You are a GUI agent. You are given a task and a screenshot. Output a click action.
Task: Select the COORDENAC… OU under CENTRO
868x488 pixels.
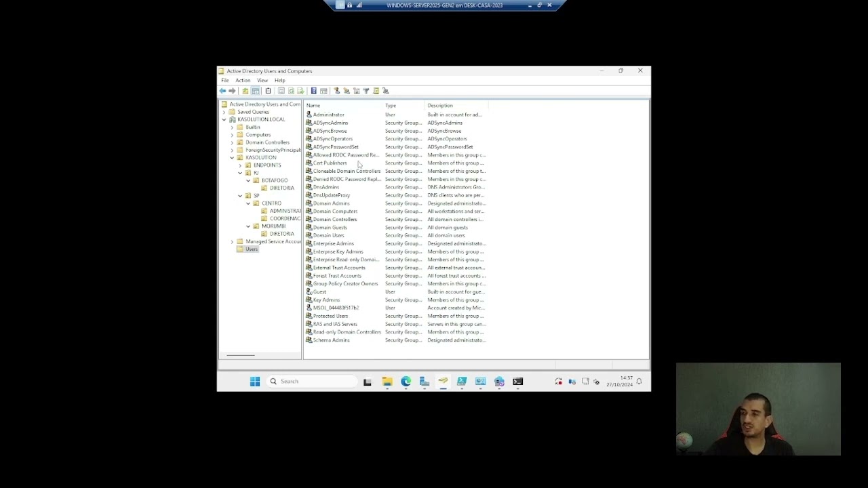[285, 219]
